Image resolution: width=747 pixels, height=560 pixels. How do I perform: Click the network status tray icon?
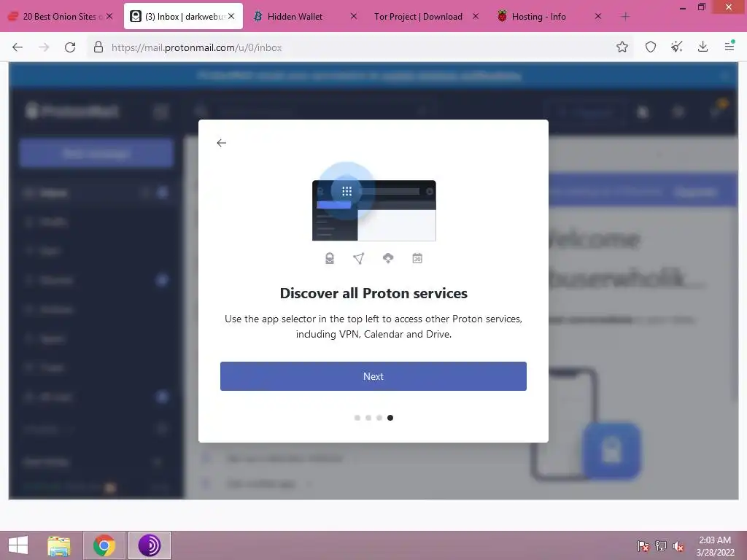(x=661, y=546)
